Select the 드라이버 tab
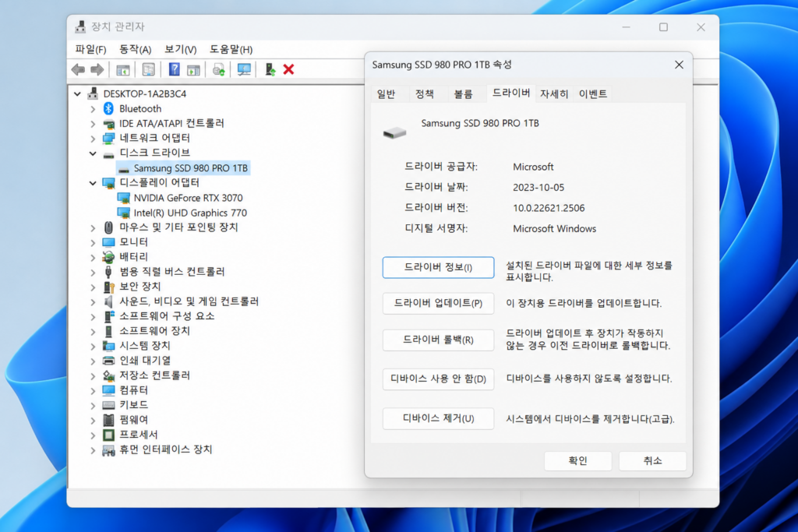798x532 pixels. click(x=511, y=93)
